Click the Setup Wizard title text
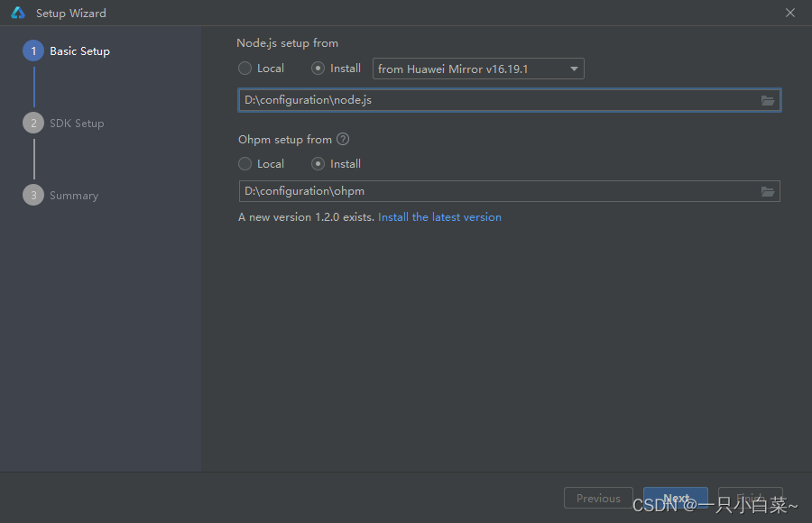812x523 pixels. click(71, 13)
